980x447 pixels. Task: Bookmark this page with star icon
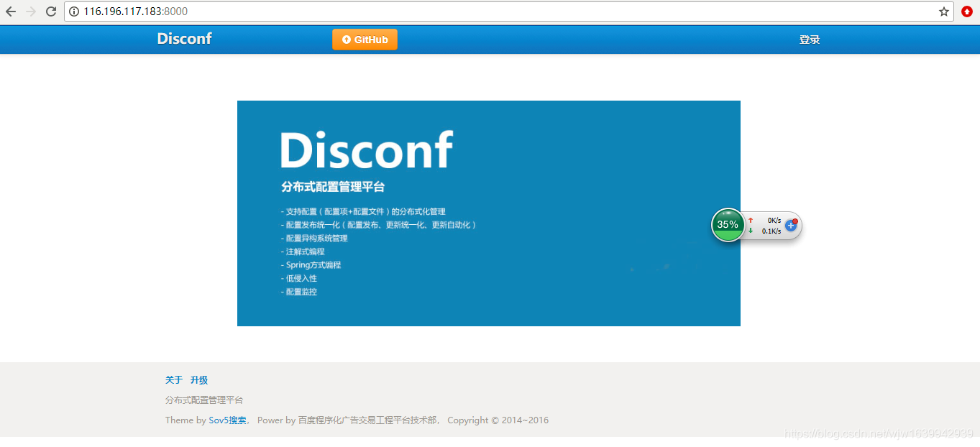click(944, 11)
